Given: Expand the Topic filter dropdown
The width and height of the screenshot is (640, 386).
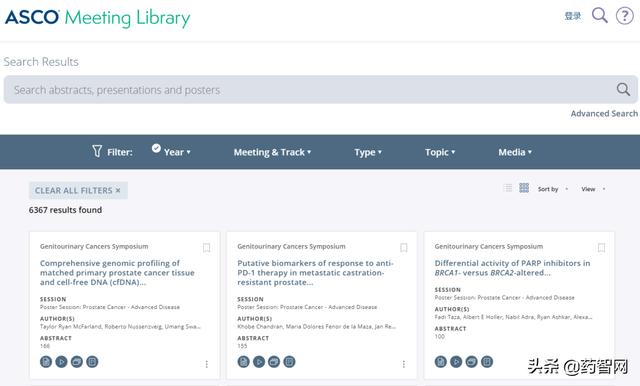Looking at the screenshot, I should pos(440,152).
